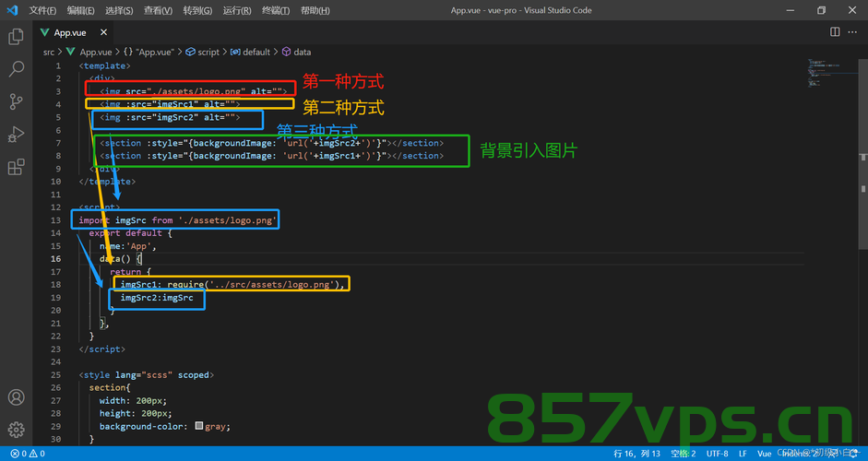The width and height of the screenshot is (868, 461).
Task: Change the LF end of line sequence
Action: 743,454
